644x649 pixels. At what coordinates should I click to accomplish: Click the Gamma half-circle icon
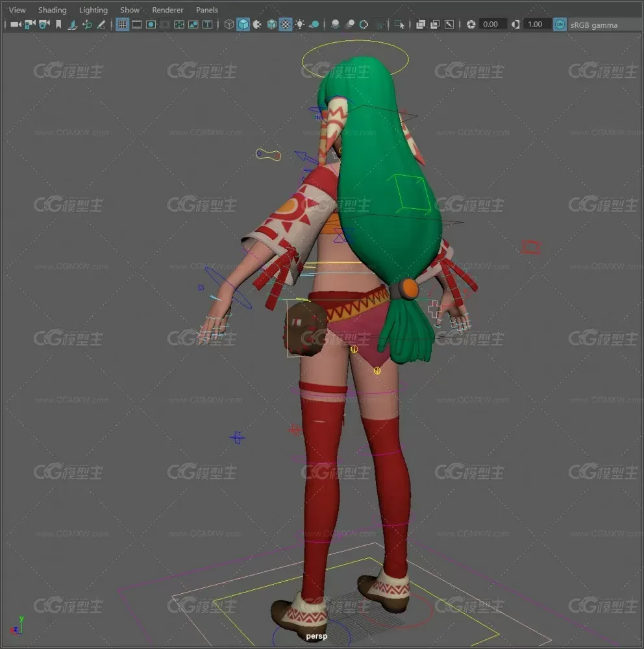515,25
